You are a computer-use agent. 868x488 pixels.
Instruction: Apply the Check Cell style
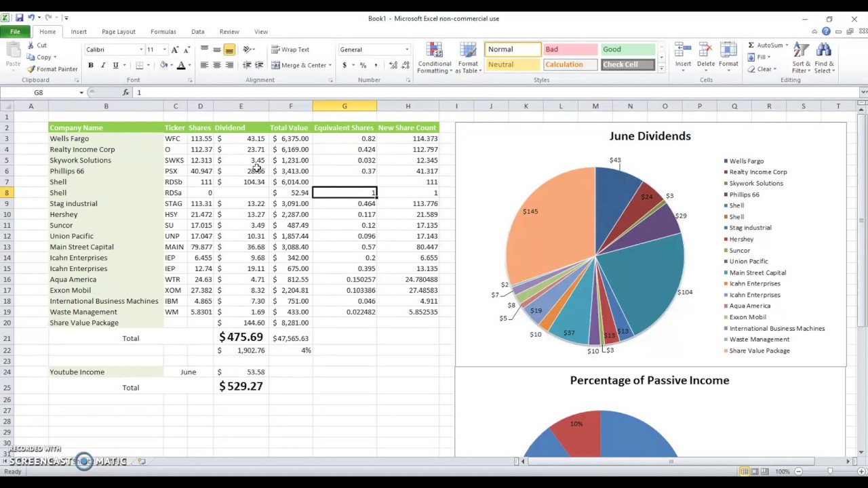(628, 64)
